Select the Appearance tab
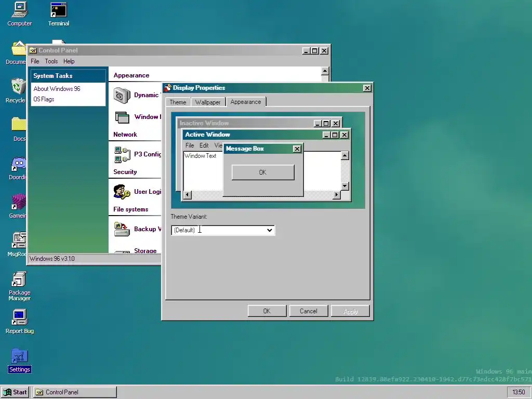The image size is (532, 399). click(x=246, y=102)
